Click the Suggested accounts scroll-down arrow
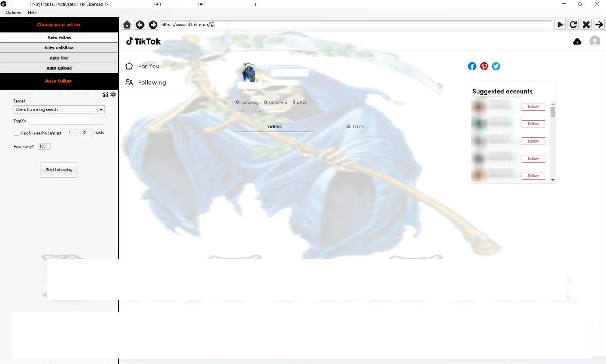The width and height of the screenshot is (606, 364). 553,180
